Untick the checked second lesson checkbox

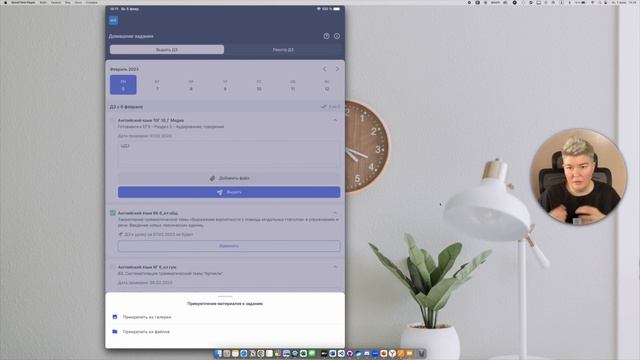click(x=113, y=213)
